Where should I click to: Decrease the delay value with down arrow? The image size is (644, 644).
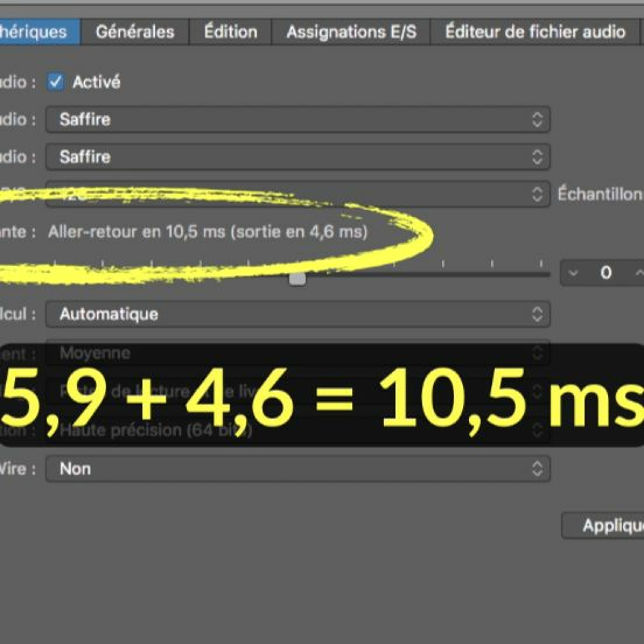coord(573,273)
